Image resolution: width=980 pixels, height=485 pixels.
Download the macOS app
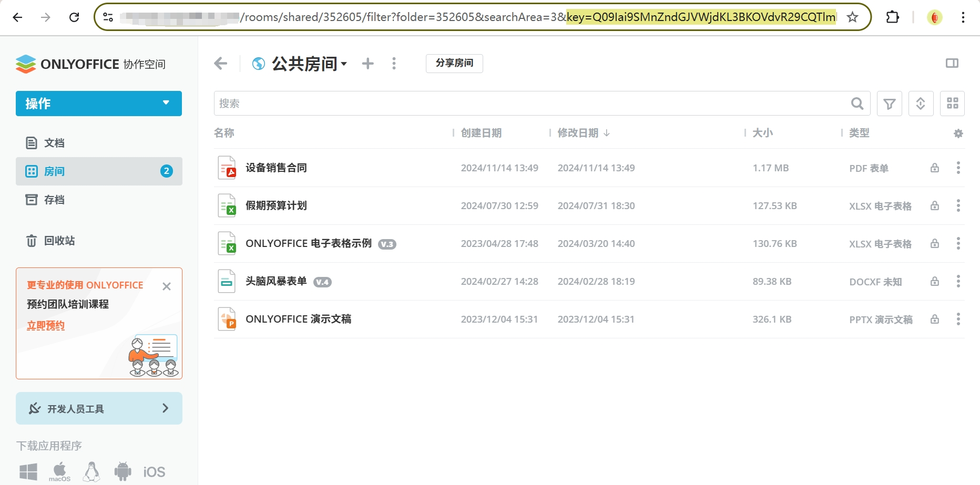[59, 471]
